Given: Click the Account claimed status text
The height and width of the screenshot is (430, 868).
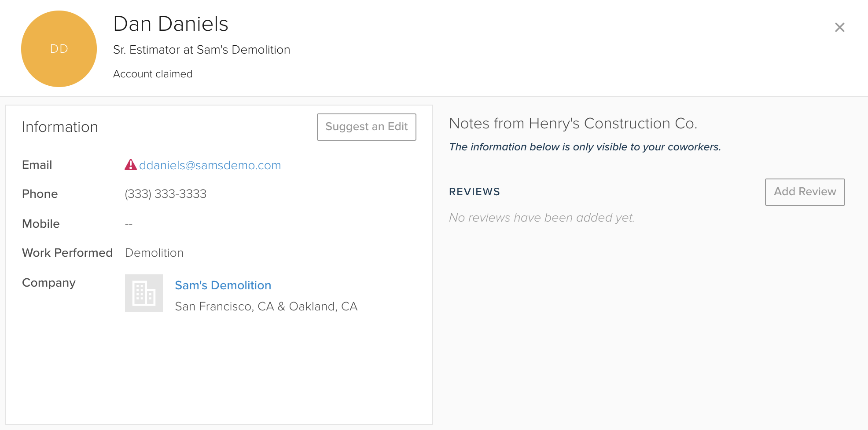Looking at the screenshot, I should [x=153, y=74].
